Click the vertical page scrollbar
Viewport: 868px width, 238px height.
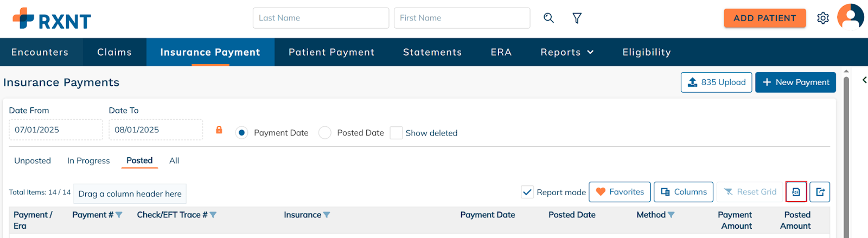(846, 152)
